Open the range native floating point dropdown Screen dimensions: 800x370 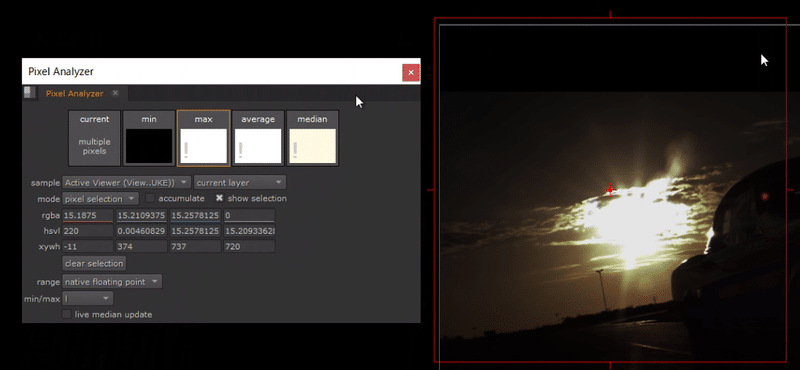(x=112, y=282)
